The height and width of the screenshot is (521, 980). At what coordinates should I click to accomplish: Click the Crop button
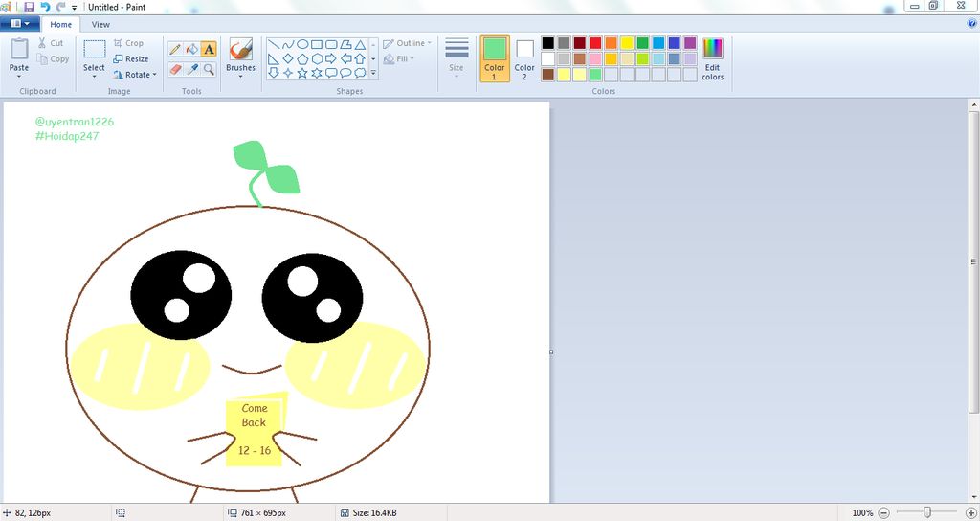[x=129, y=43]
